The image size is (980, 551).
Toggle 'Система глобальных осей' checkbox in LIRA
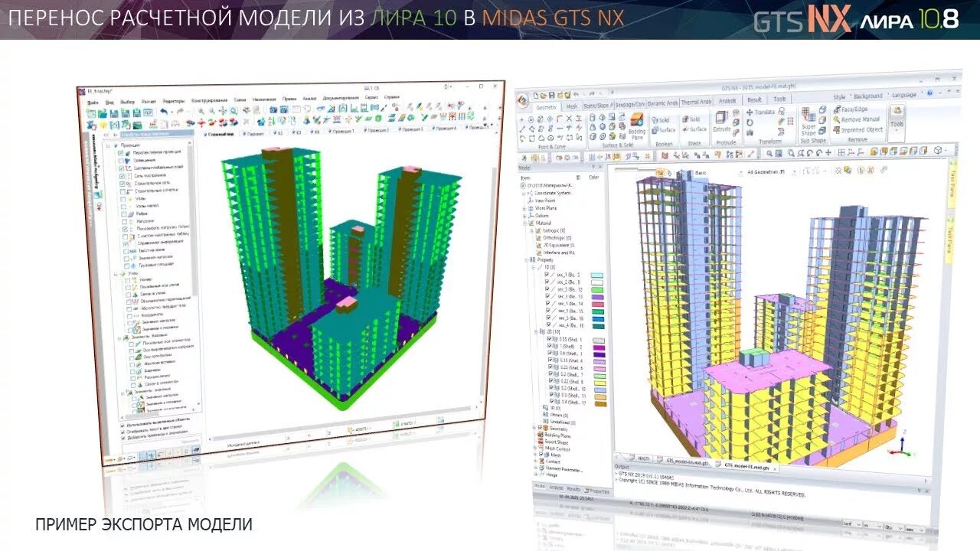click(x=122, y=168)
